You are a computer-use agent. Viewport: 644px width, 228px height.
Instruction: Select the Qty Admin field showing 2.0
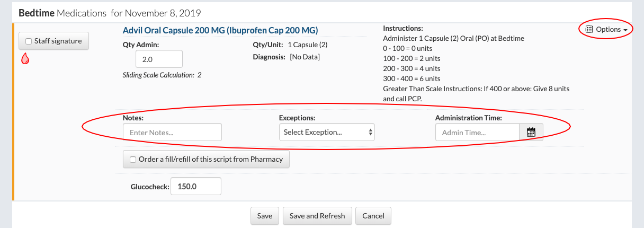coord(159,59)
